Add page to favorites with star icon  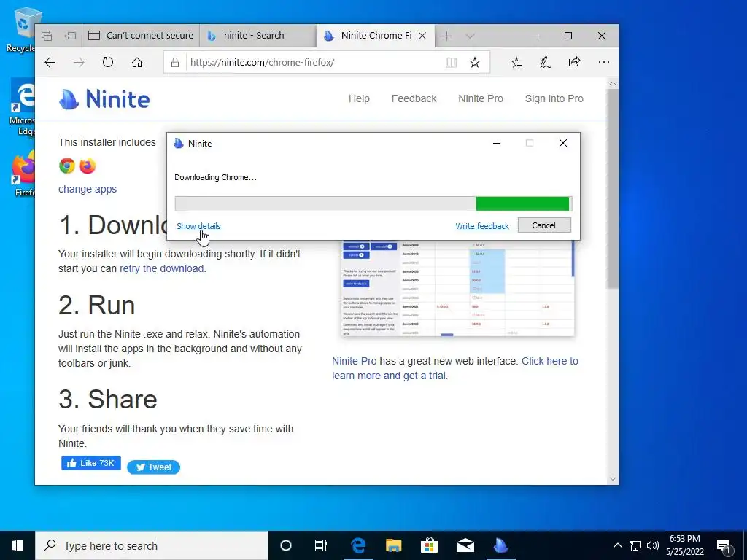pyautogui.click(x=474, y=63)
